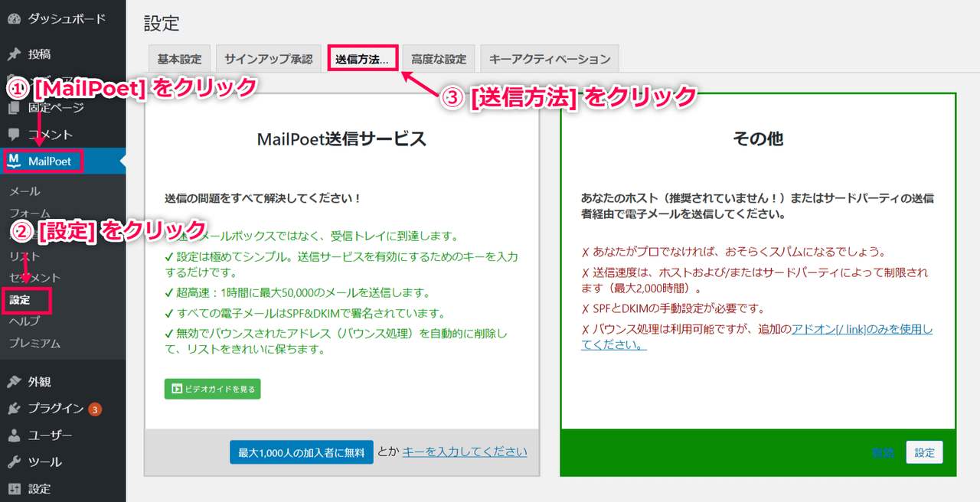Click the bottom 設定 sliders icon in the sidebar
This screenshot has height=502, width=980.
(14, 489)
